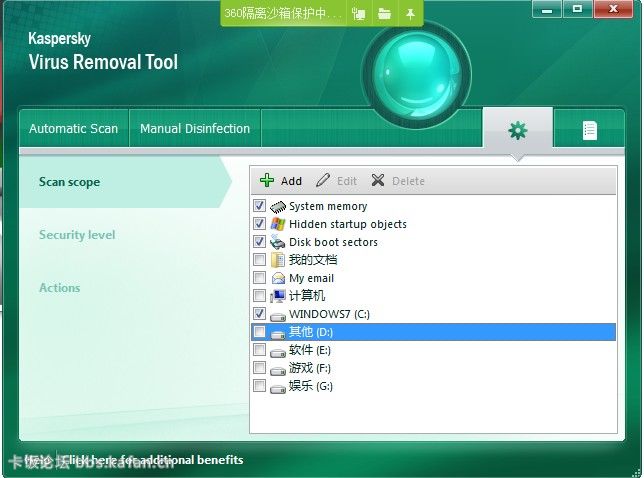Check the 我的文档 checkbox
This screenshot has height=478, width=644.
tap(259, 260)
